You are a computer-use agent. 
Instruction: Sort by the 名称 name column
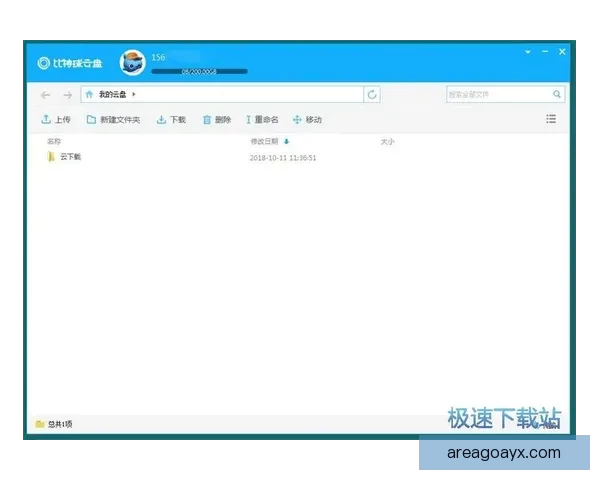coord(54,141)
